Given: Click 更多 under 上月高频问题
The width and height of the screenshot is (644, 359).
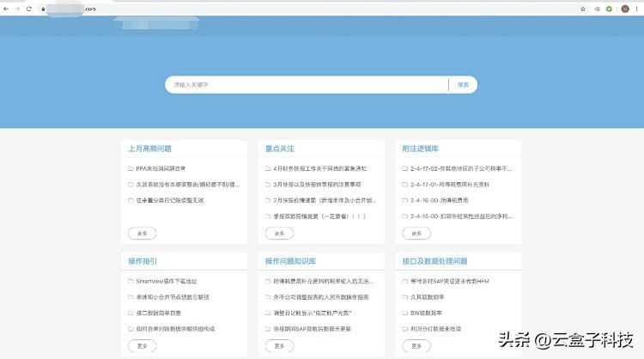Looking at the screenshot, I should 142,234.
